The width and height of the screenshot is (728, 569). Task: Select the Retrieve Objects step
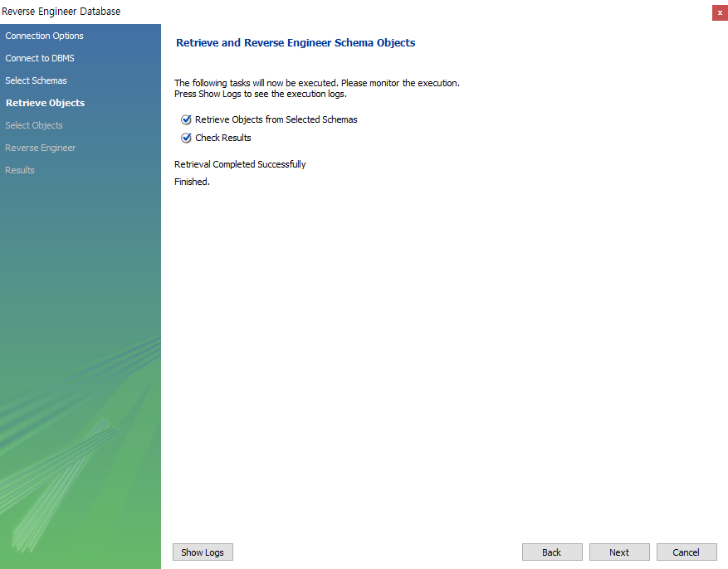[46, 103]
